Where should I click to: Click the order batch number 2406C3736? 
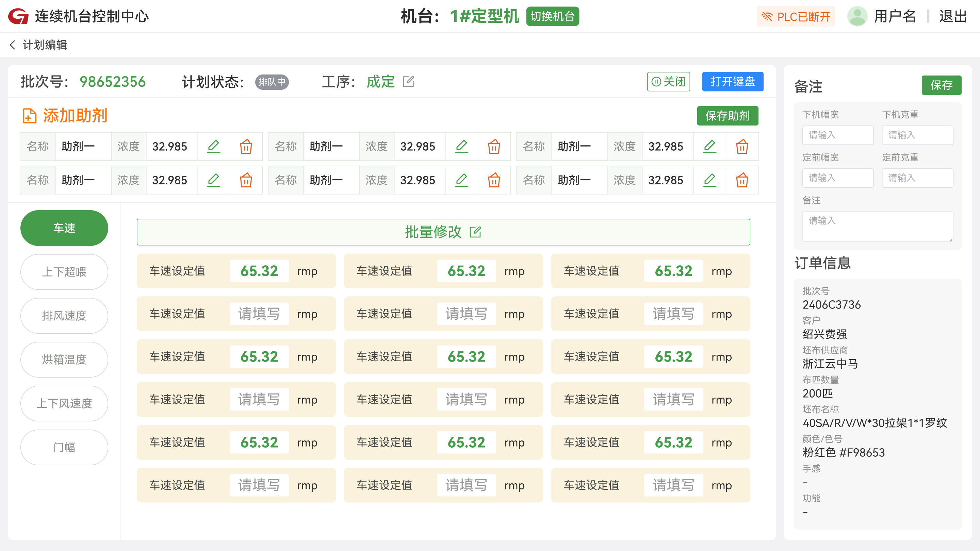[x=832, y=305]
